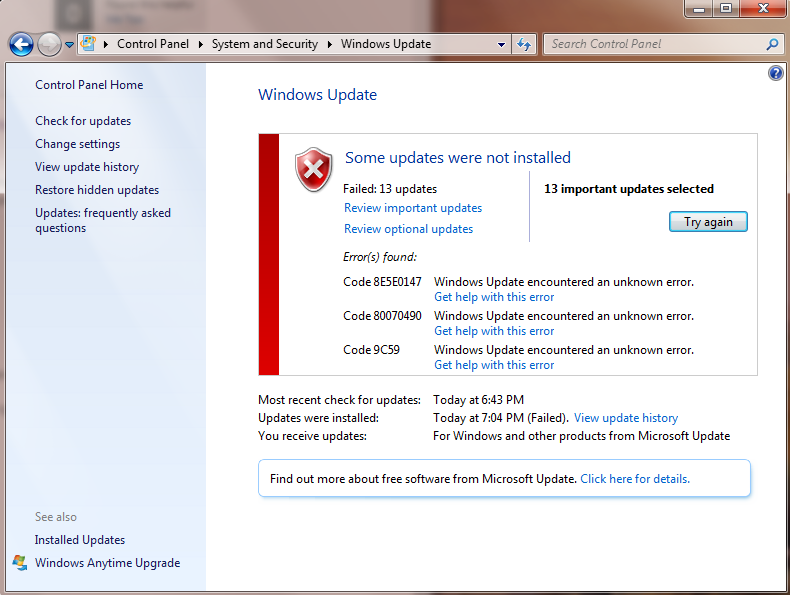Click 'Code 9C59' error code text
The width and height of the screenshot is (790, 595).
[x=371, y=350]
